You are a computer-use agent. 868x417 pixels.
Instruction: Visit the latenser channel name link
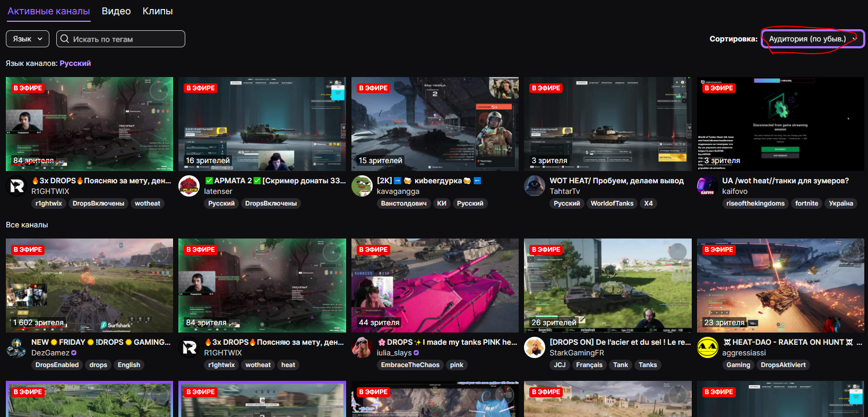218,191
